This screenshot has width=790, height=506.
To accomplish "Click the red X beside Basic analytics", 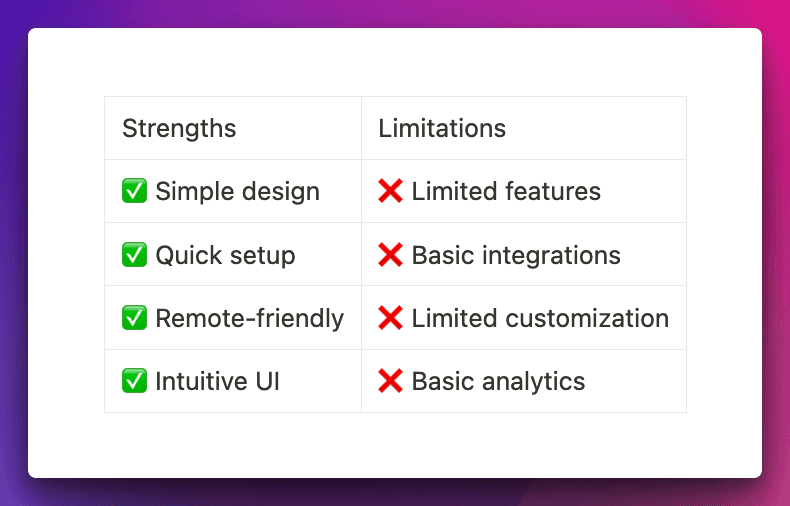I will (390, 381).
